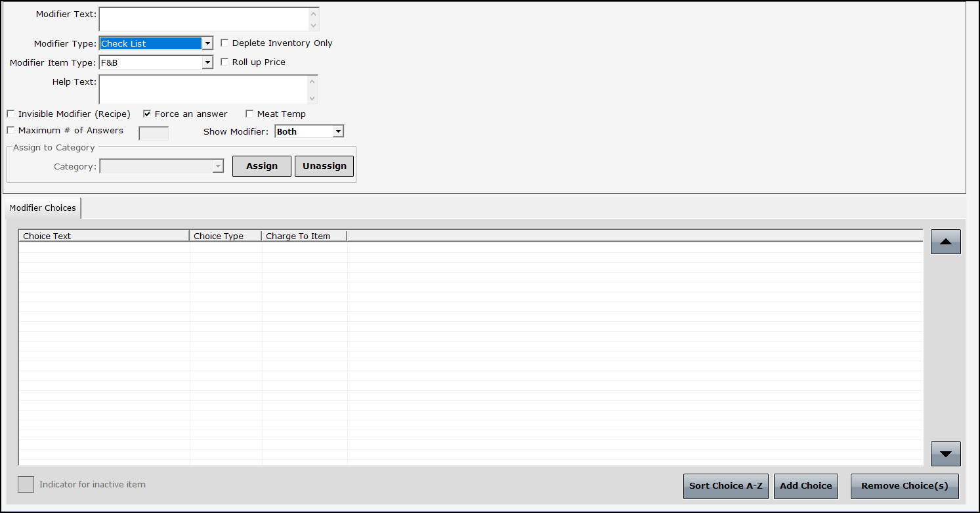This screenshot has width=980, height=513.
Task: Click into the Modifier Text field
Action: (203, 19)
